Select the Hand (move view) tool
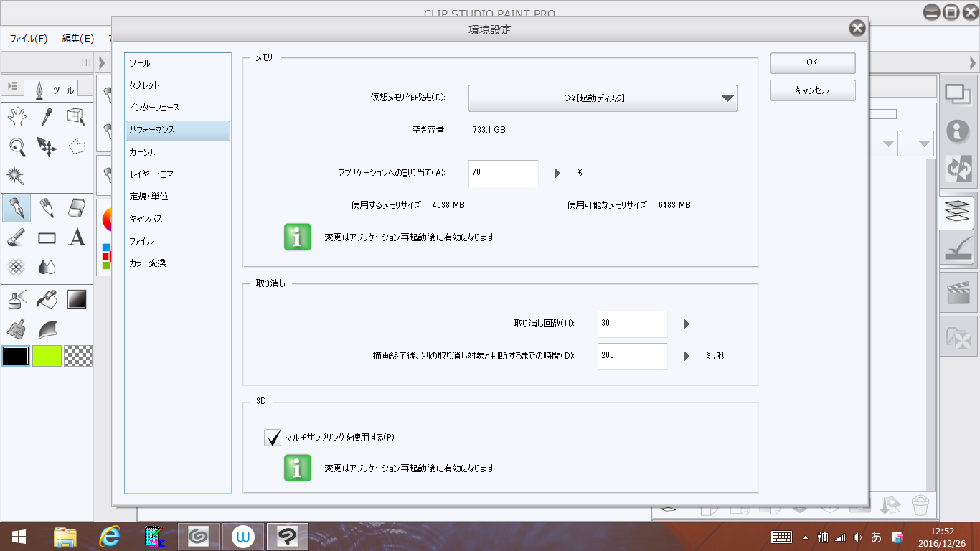Screen dimensions: 980x551 coord(17,116)
